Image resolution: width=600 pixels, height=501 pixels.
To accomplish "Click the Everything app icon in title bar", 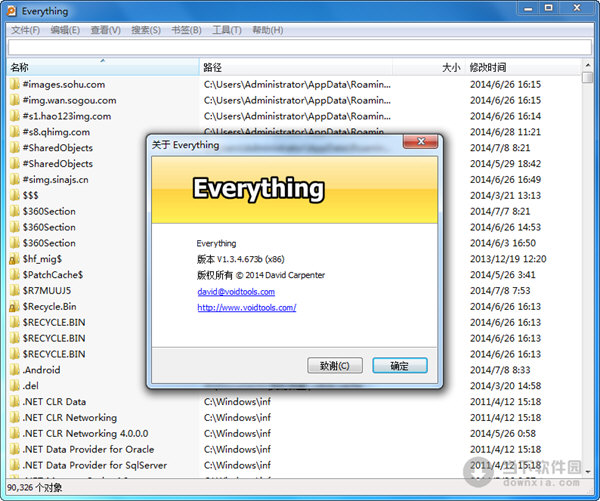I will (11, 11).
